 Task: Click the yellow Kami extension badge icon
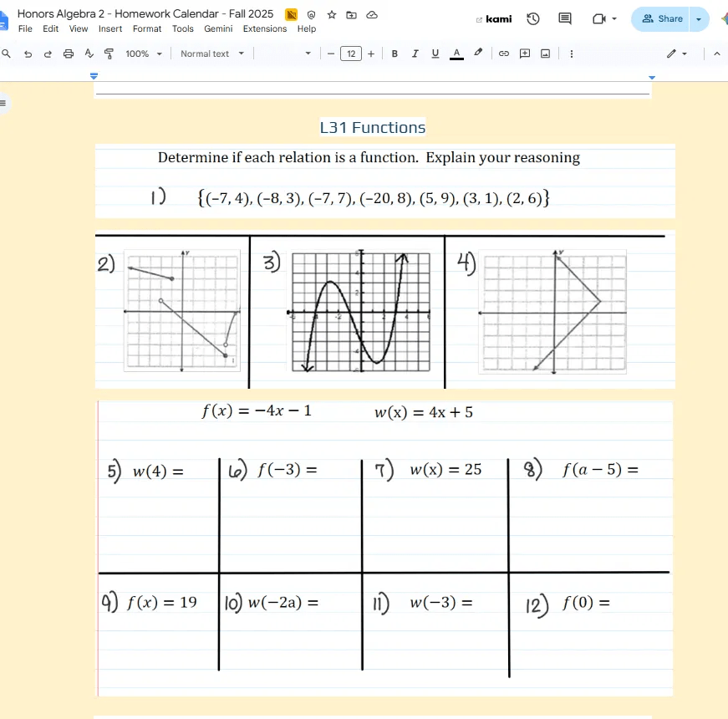click(x=291, y=15)
